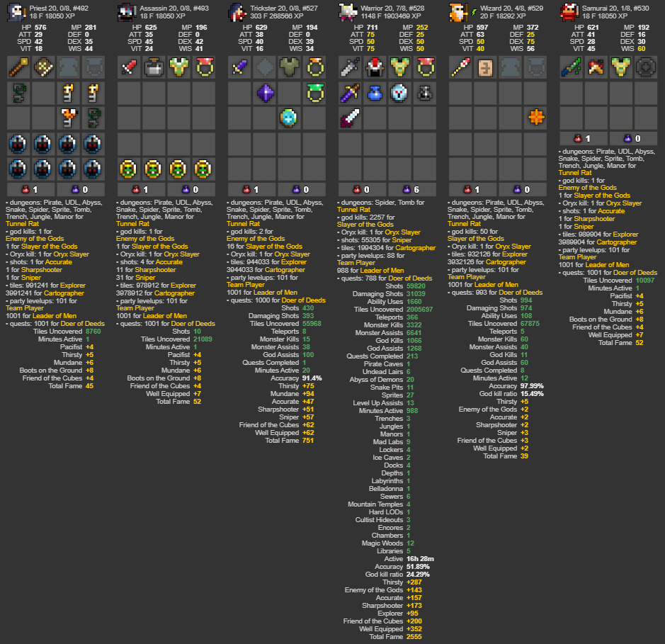This screenshot has height=644, width=665.
Task: Select the skull mask in Warrior inventory
Action: (399, 93)
